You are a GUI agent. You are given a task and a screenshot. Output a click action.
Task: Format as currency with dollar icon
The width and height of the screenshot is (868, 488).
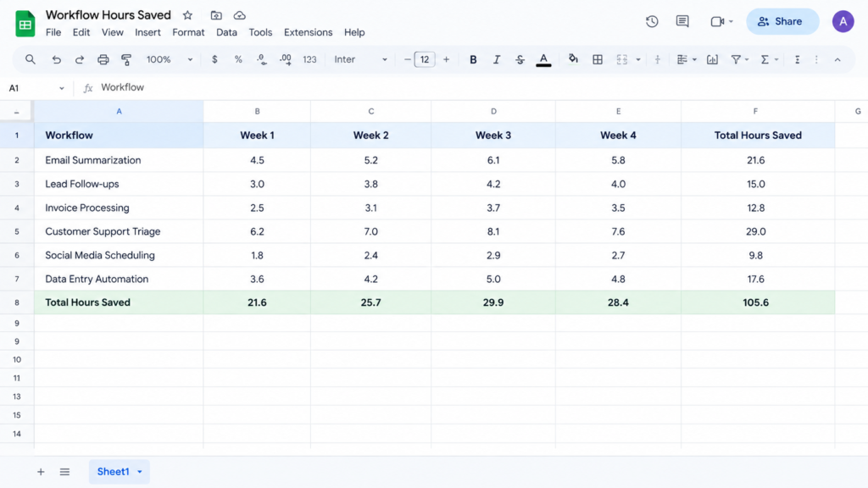214,59
